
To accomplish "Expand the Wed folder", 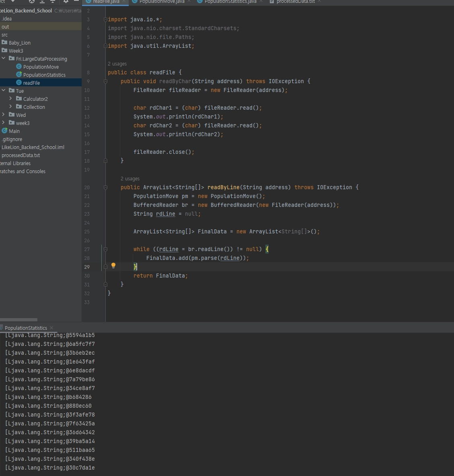I will pos(4,115).
